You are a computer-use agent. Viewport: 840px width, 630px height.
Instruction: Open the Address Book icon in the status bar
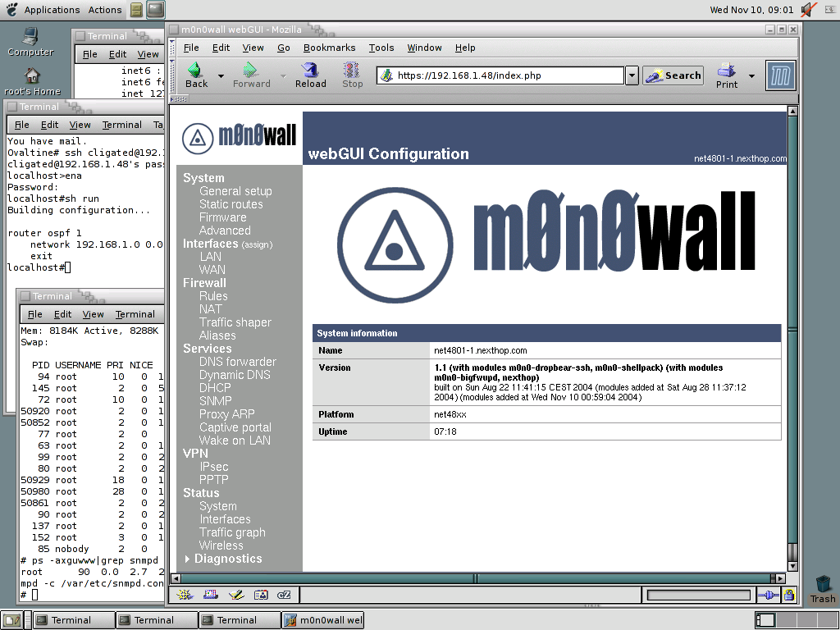click(261, 595)
